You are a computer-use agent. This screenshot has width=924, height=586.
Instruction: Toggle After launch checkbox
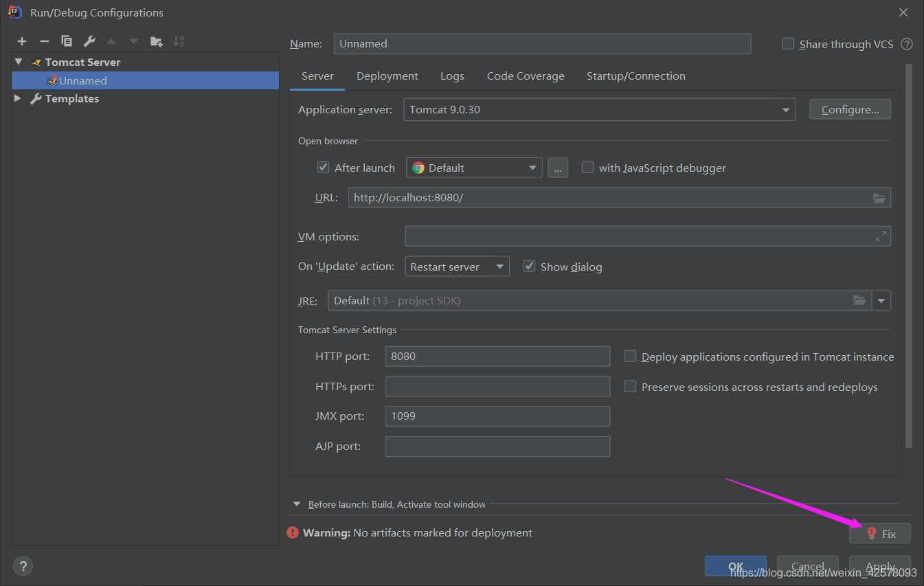323,168
